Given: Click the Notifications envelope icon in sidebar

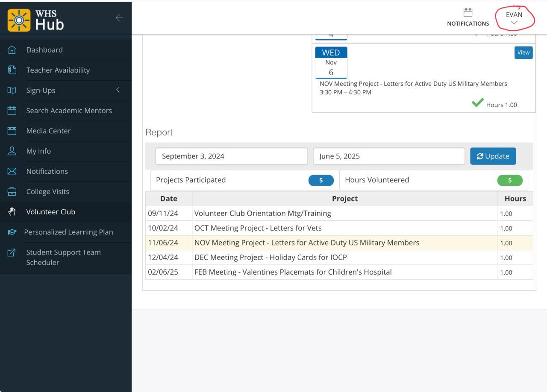Looking at the screenshot, I should point(12,172).
